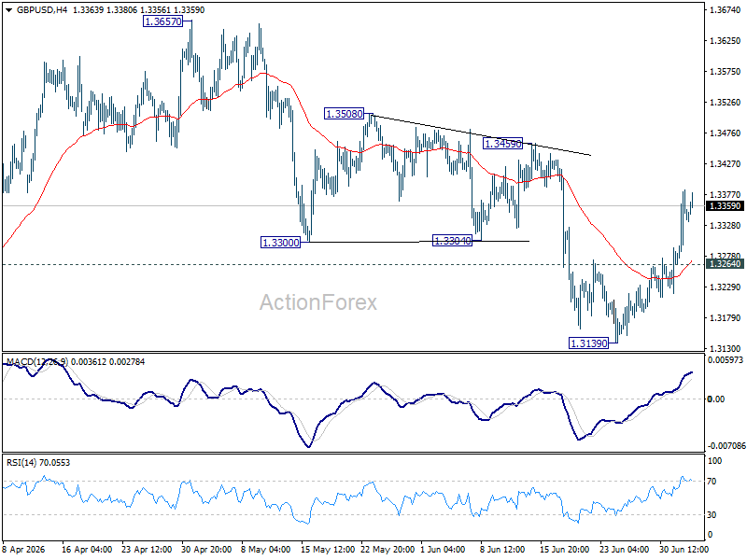Click the RSI 70 level label
Image resolution: width=747 pixels, height=560 pixels.
(x=712, y=482)
